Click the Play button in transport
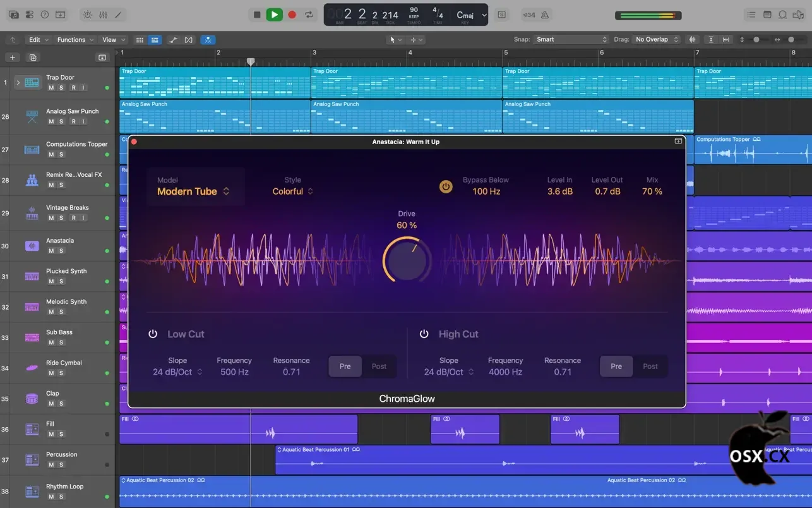The width and height of the screenshot is (812, 508). tap(274, 15)
